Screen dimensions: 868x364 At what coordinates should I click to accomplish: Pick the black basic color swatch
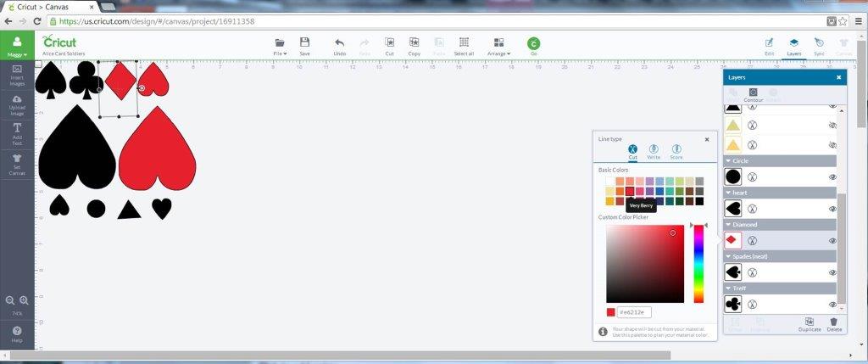[x=699, y=201]
